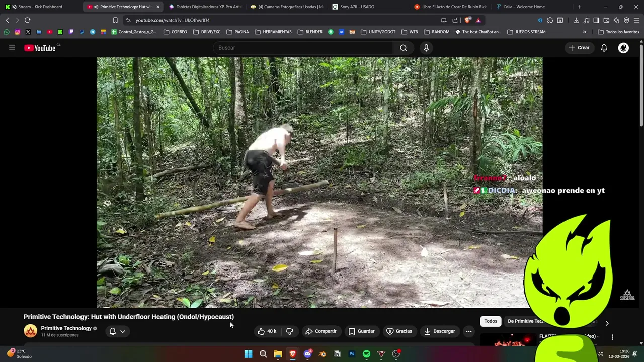The height and width of the screenshot is (362, 644).
Task: Open the WhatsApp bookmark icon
Action: [x=6, y=32]
